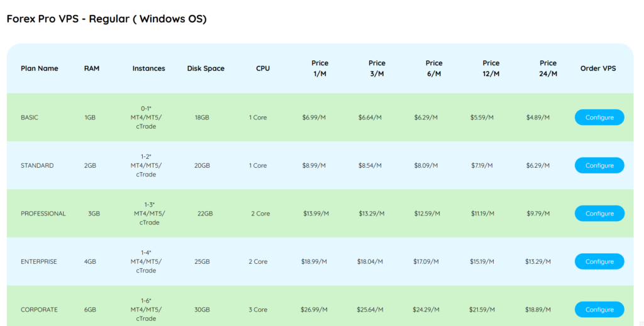Image resolution: width=644 pixels, height=326 pixels.
Task: Select the $18.89/M 24-month price
Action: pos(538,310)
